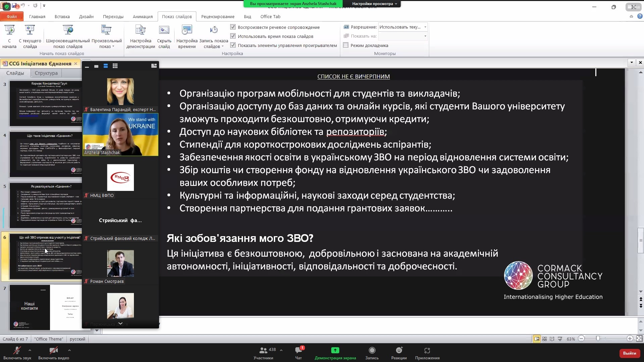
Task: Open Zoom reactions icon
Action: 399,351
